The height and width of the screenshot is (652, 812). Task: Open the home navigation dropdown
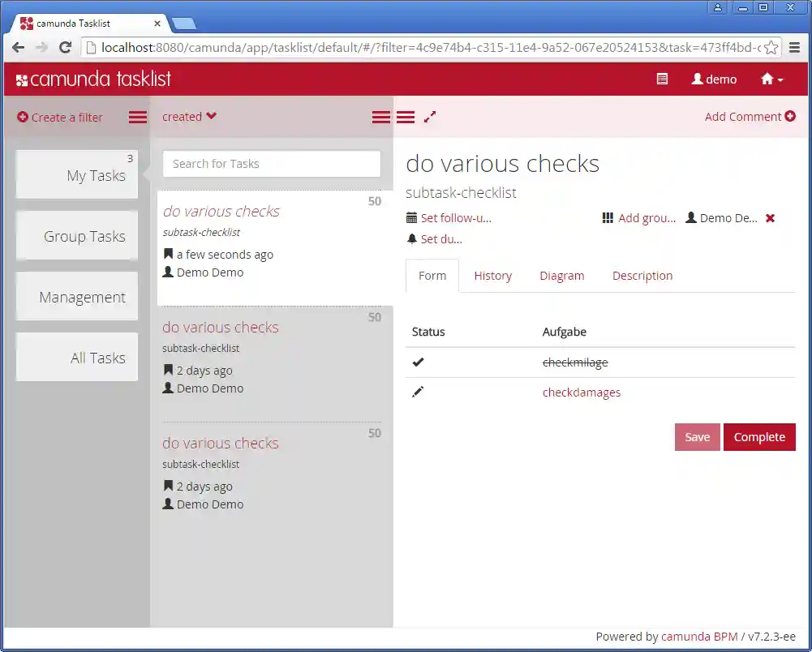coord(771,79)
